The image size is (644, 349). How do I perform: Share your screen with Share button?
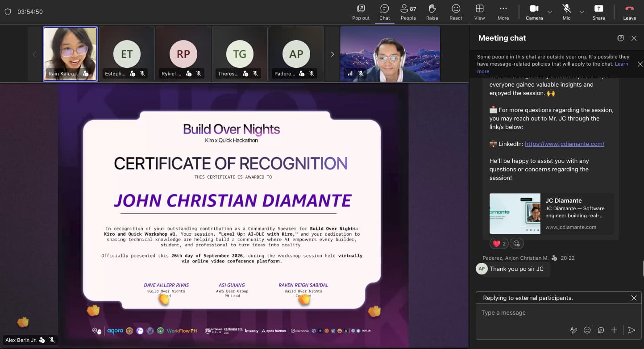click(x=598, y=12)
